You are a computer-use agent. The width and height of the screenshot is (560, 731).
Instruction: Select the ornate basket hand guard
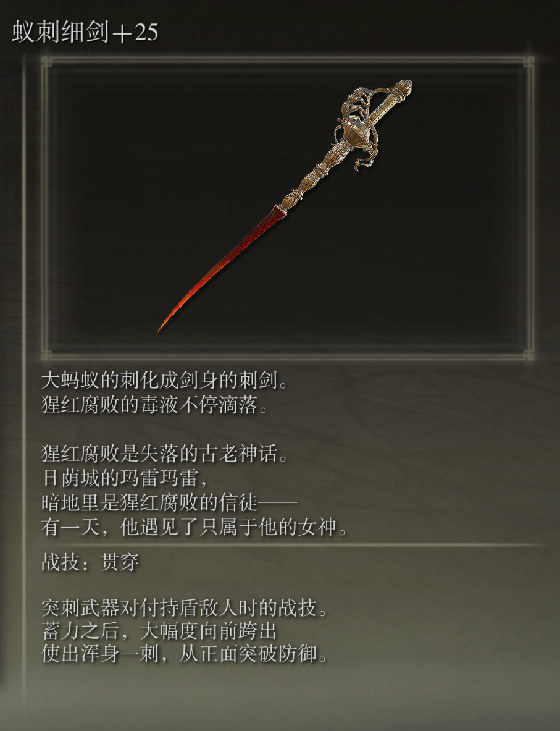359,126
